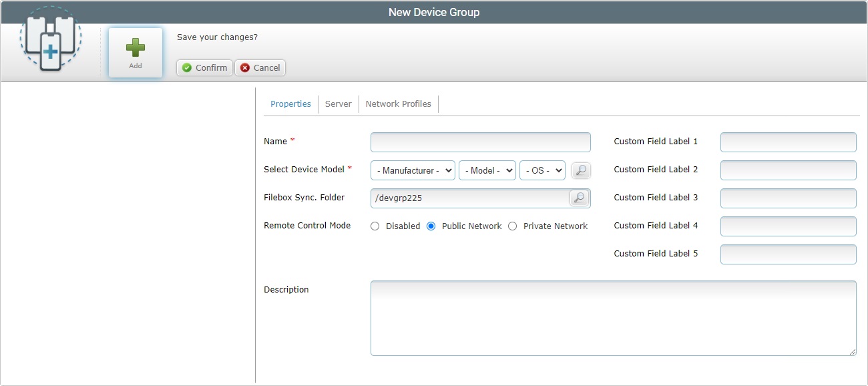
Task: Open the device model search magnifier
Action: (x=580, y=170)
